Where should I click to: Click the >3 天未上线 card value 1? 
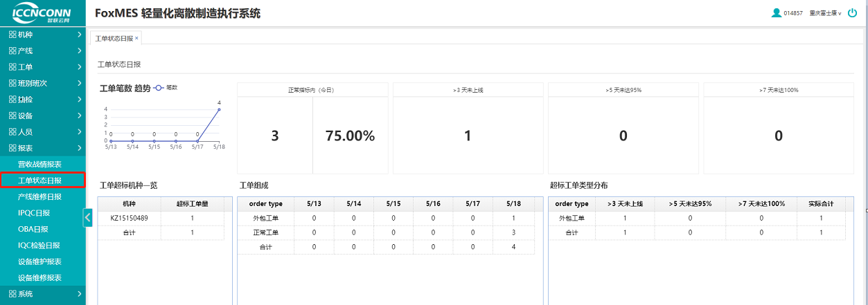coord(468,136)
